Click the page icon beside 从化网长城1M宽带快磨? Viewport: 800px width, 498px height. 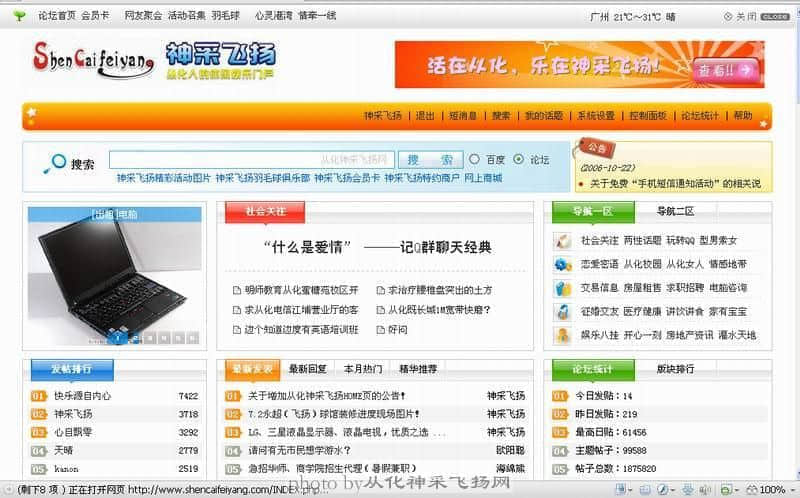point(380,310)
